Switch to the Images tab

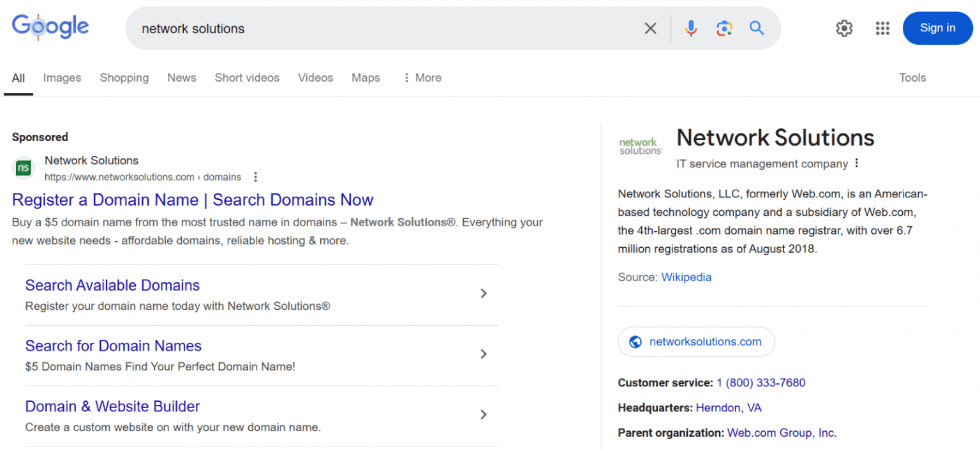(x=62, y=77)
